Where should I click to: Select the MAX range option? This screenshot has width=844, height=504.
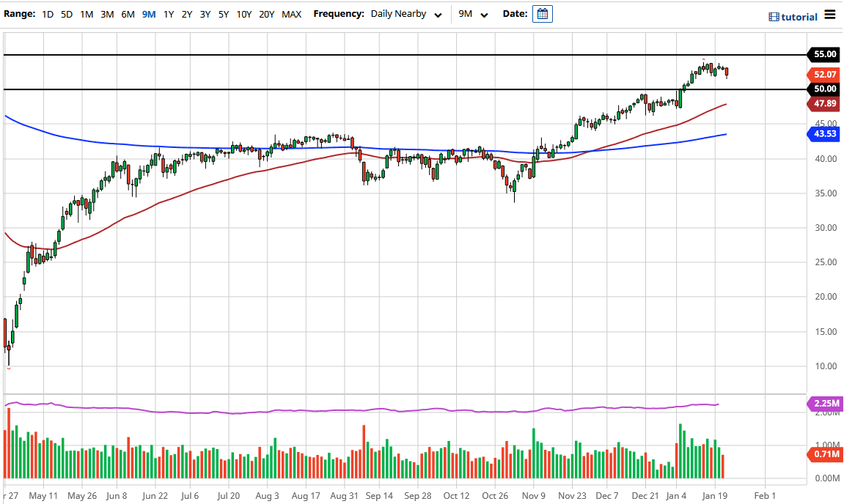pos(291,14)
